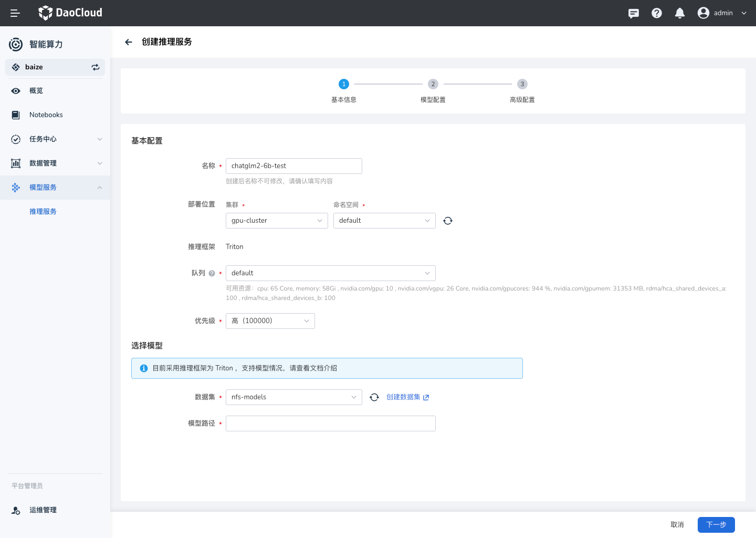The width and height of the screenshot is (756, 538).
Task: Click the 队列 help question icon
Action: [x=212, y=273]
